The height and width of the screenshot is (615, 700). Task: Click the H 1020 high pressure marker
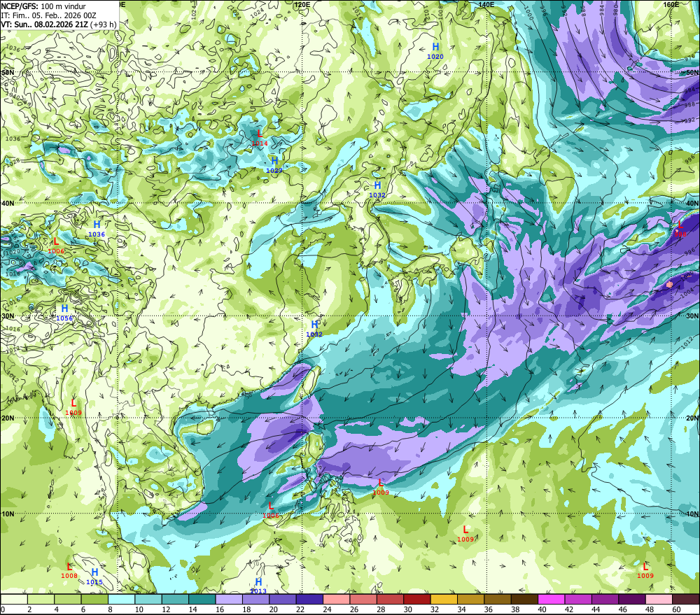click(x=435, y=50)
